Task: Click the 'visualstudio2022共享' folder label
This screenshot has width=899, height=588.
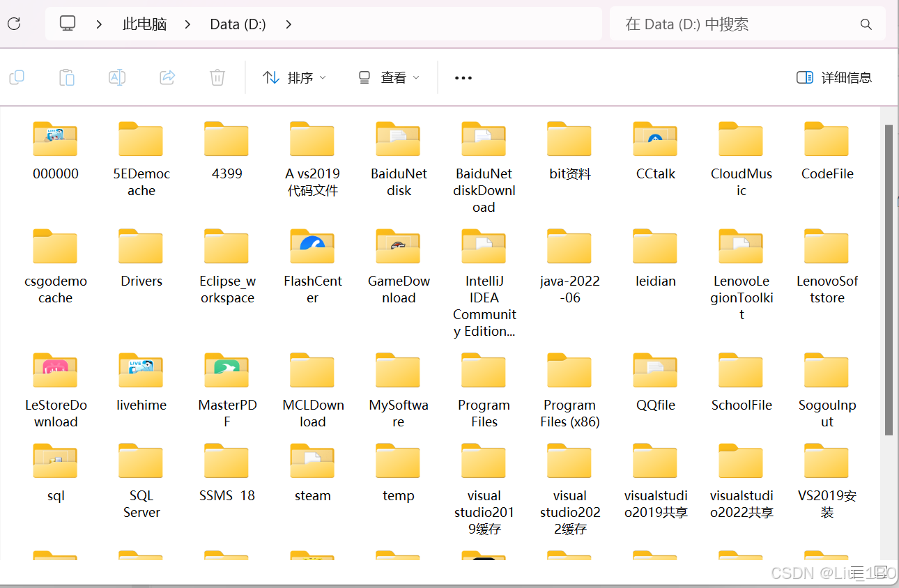Action: point(742,504)
